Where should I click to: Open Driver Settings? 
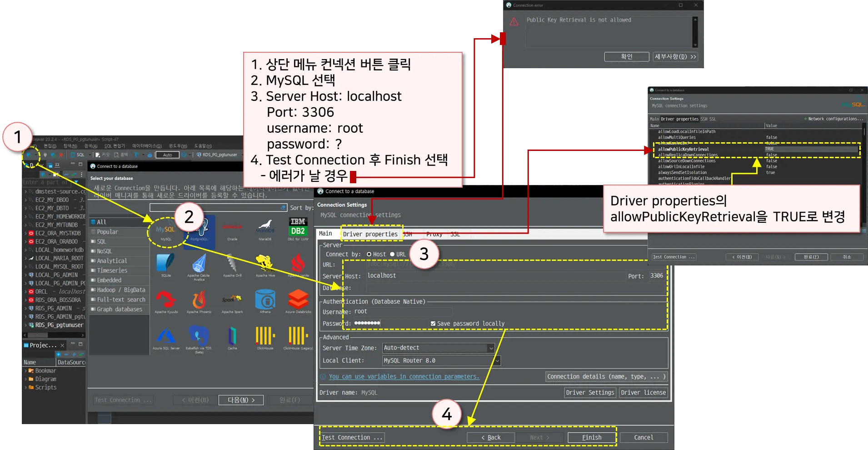point(590,393)
